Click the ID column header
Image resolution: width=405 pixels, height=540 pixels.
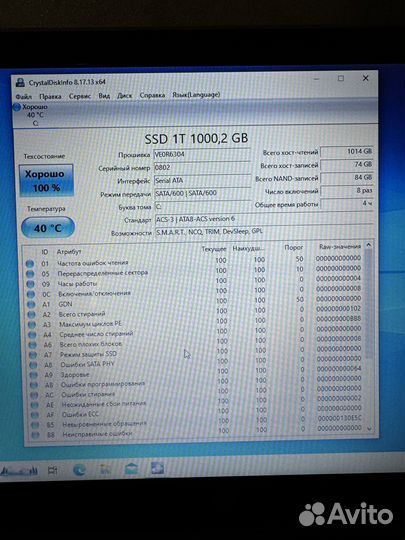pos(44,252)
